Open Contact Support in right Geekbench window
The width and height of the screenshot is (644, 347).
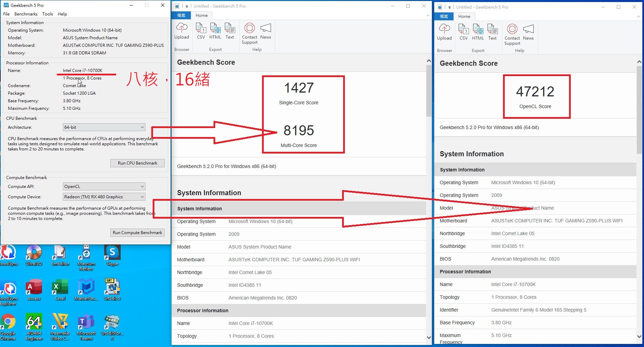512,34
